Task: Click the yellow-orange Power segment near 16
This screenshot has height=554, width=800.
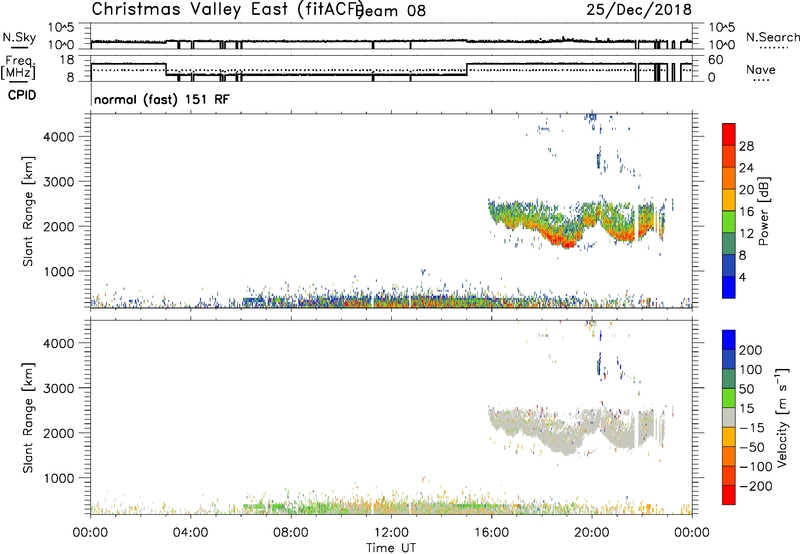Action: point(729,200)
